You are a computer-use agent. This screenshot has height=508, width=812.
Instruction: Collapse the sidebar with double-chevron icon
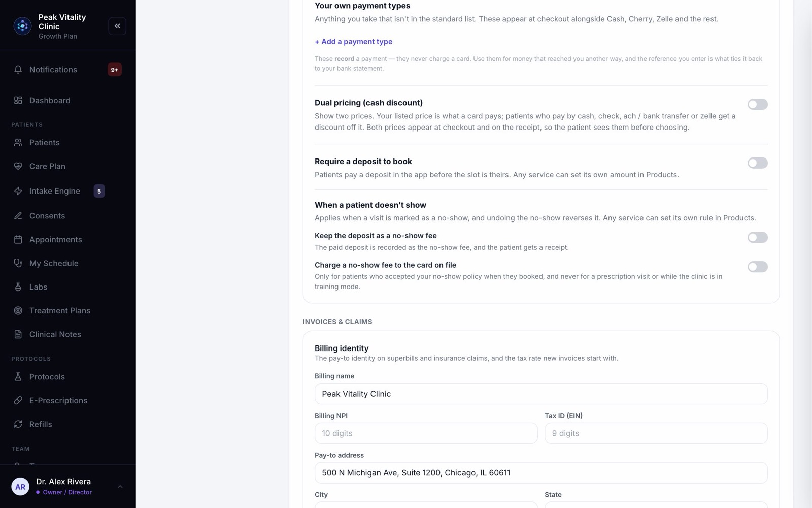point(117,26)
